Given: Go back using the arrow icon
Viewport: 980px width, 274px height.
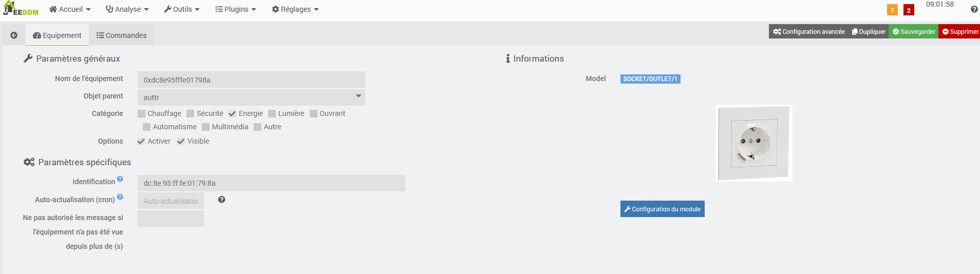Looking at the screenshot, I should (14, 35).
